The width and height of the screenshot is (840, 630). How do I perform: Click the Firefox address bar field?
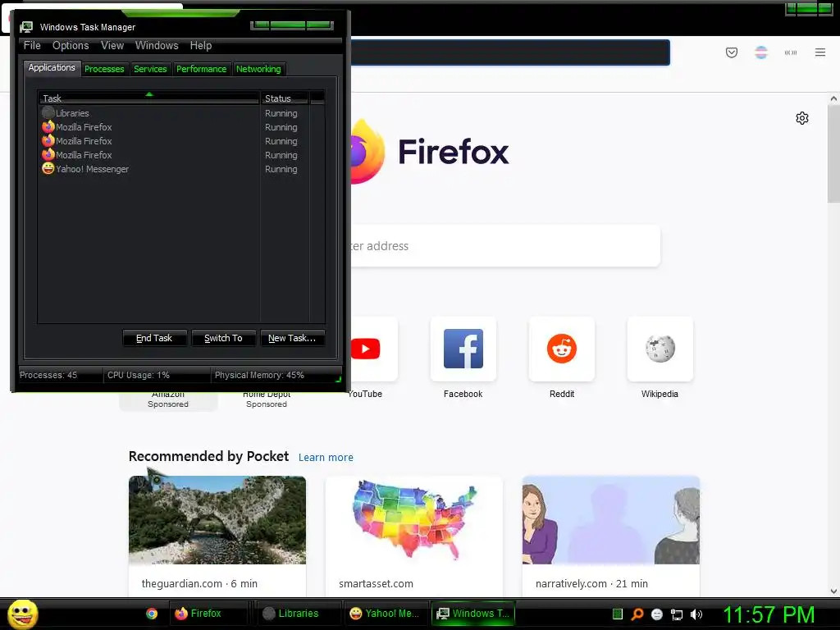click(x=510, y=52)
